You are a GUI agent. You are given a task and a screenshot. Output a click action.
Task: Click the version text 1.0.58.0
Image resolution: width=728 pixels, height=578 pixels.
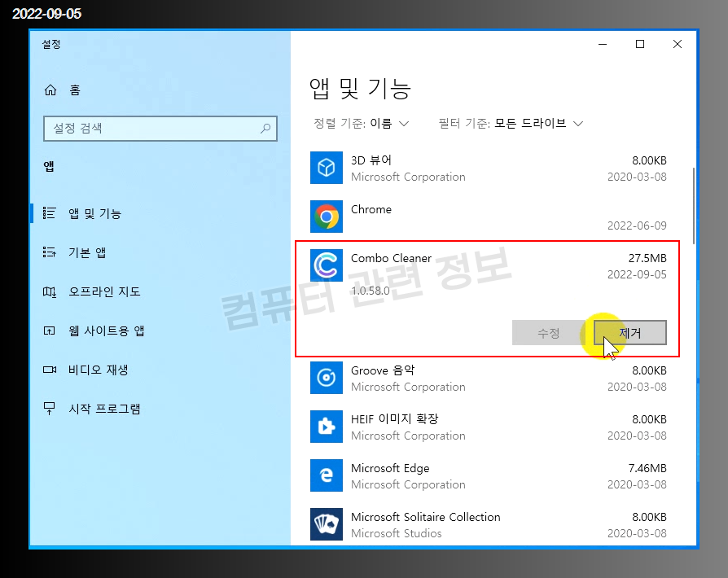tap(371, 291)
